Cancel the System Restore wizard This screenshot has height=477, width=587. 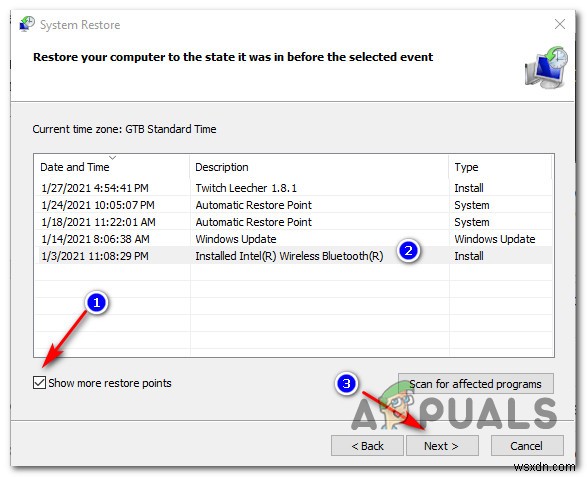tap(527, 446)
